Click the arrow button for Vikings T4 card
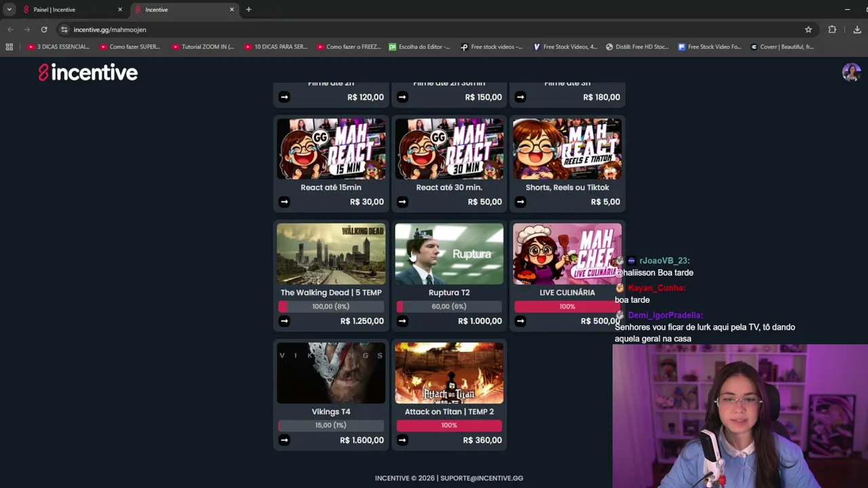 pos(284,440)
